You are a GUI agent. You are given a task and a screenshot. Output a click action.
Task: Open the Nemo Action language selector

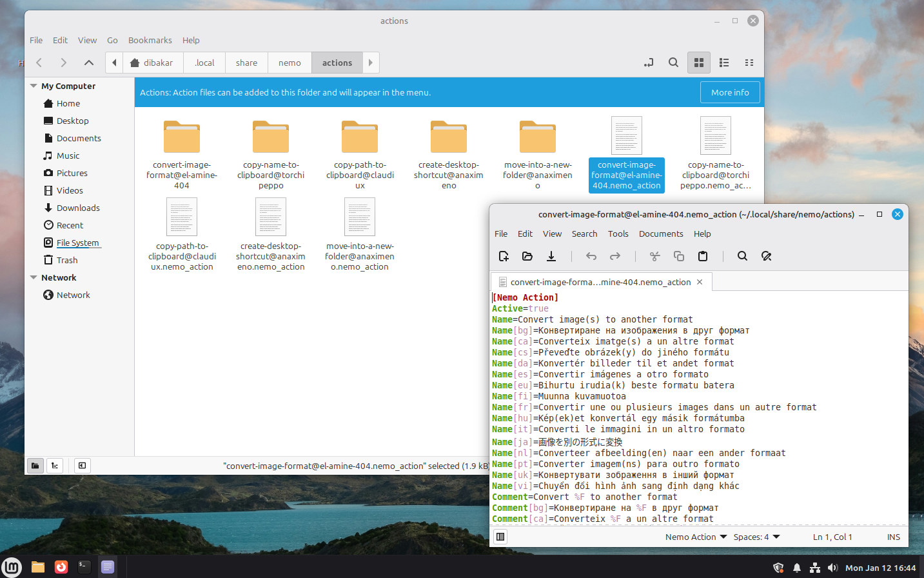click(x=695, y=537)
